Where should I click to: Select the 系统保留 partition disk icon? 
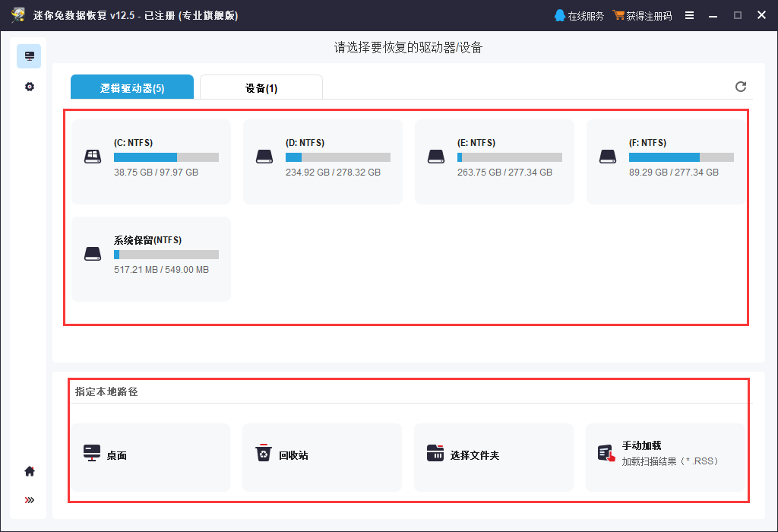click(93, 254)
